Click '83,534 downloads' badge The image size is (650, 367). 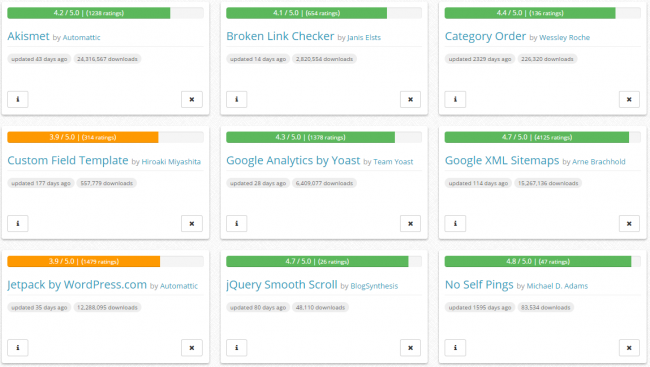pos(546,308)
